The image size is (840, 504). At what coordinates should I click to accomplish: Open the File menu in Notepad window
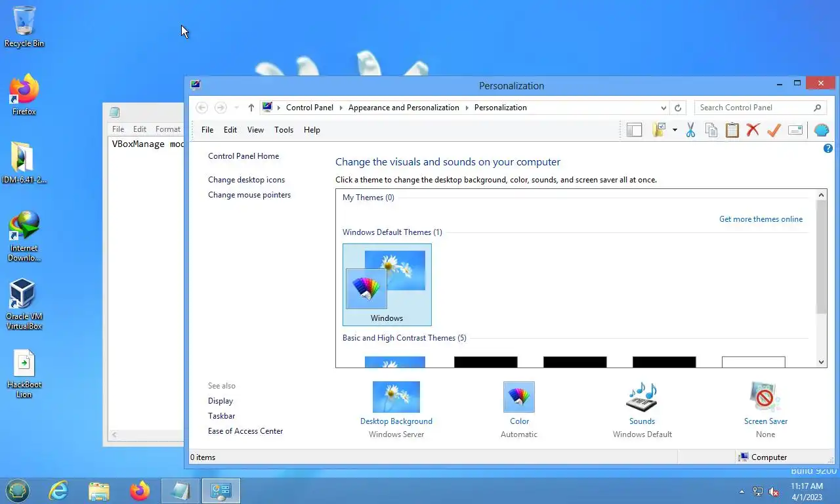(118, 129)
